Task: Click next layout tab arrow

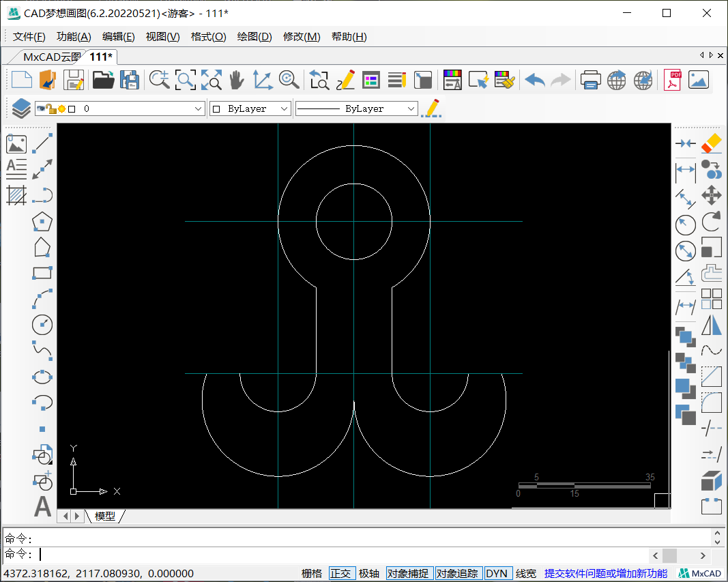Action: click(77, 516)
